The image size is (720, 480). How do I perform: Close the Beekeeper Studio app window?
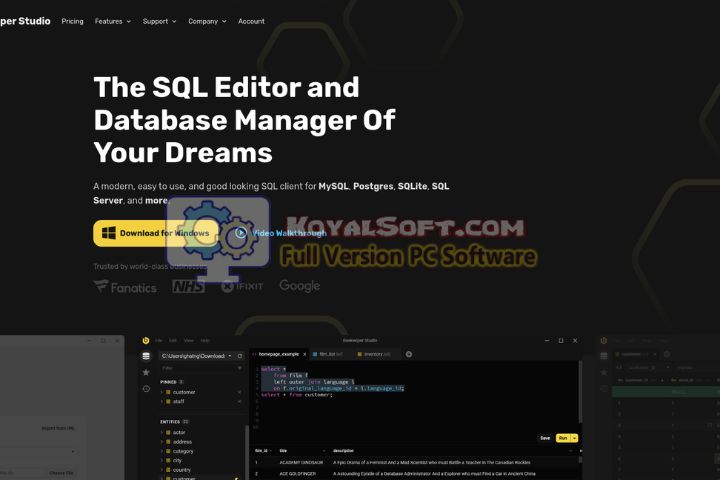point(575,340)
